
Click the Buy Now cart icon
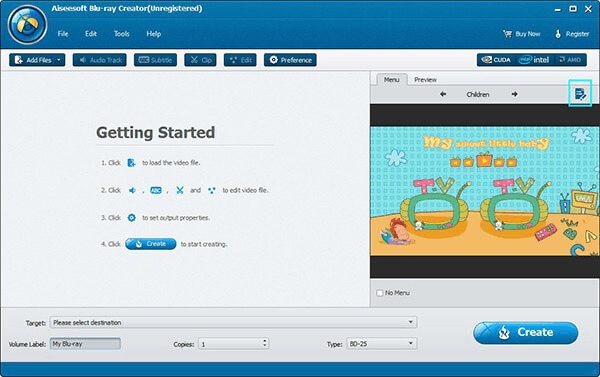[507, 34]
